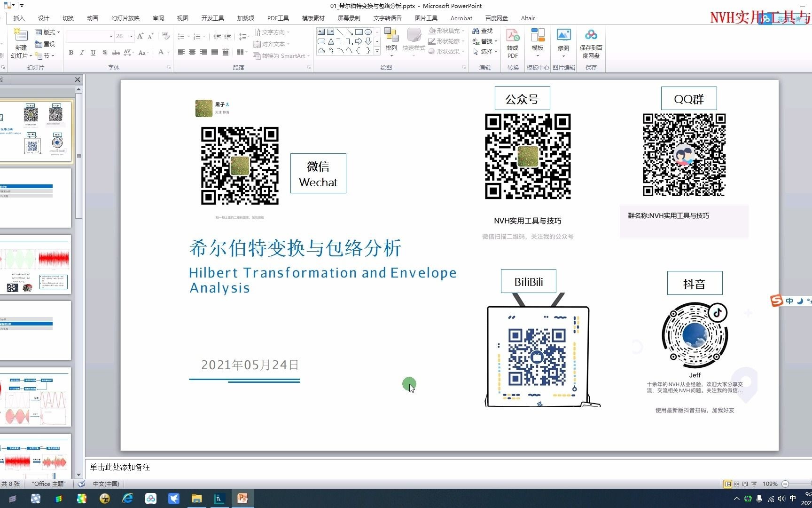812x508 pixels.
Task: Toggle underline formatting
Action: coord(93,52)
